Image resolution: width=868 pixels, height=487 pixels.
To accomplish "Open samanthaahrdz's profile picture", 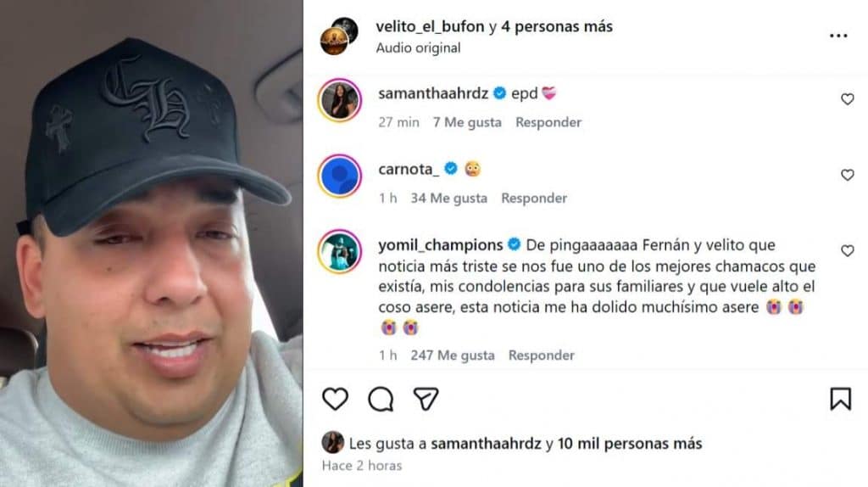I will pos(339,100).
